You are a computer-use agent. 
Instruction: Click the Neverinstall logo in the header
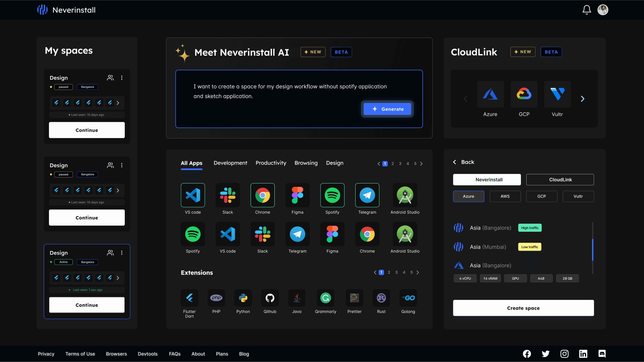[x=66, y=10]
